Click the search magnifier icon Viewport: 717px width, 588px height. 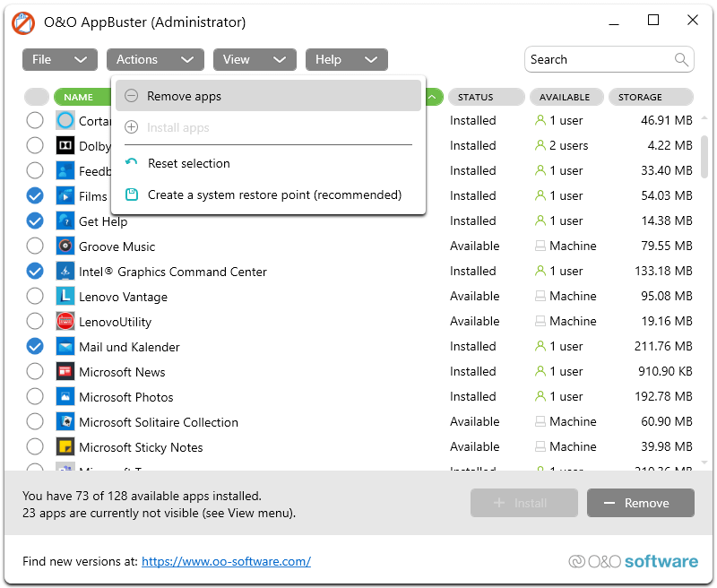[682, 60]
